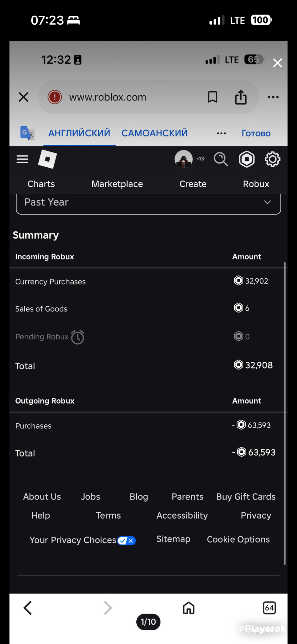Open the Roblox hamburger menu
The height and width of the screenshot is (644, 297).
22,159
